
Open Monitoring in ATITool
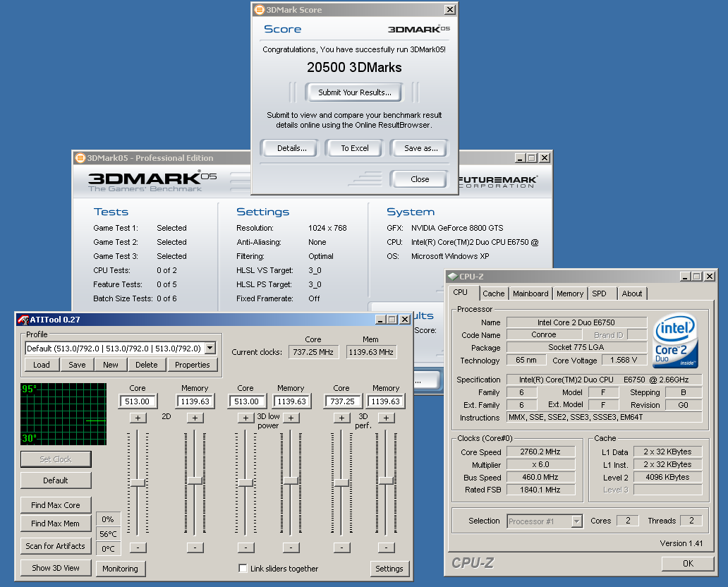(x=120, y=569)
